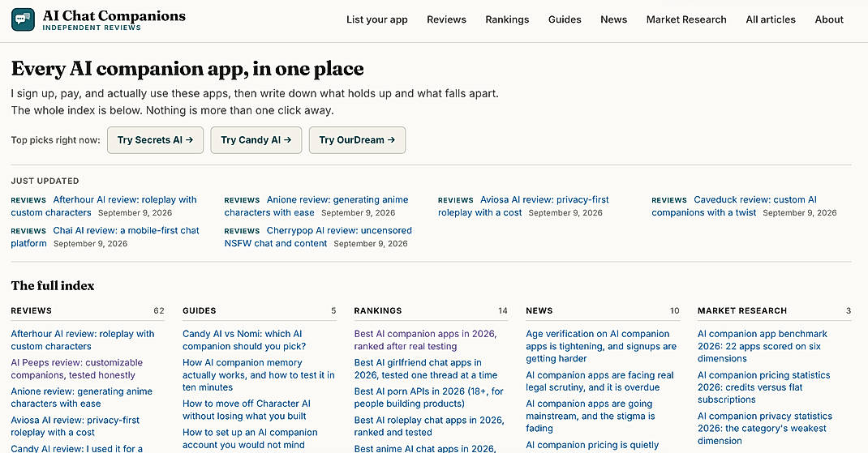Open AI companion apps facing legal scrutiny news
This screenshot has width=868, height=453.
(x=599, y=381)
